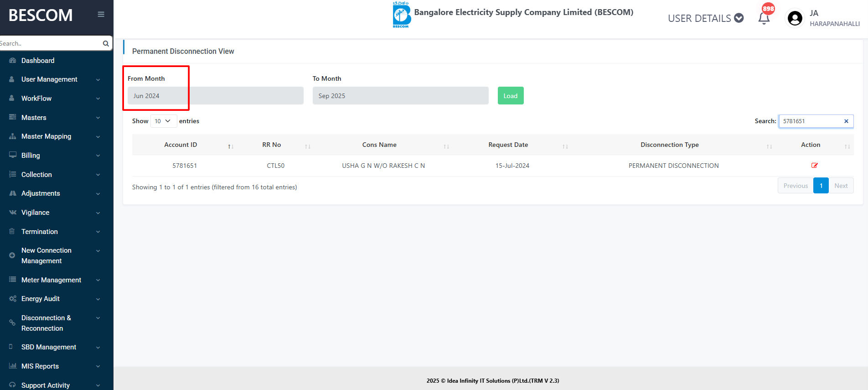Click the Energy Audit gears icon

click(x=12, y=299)
